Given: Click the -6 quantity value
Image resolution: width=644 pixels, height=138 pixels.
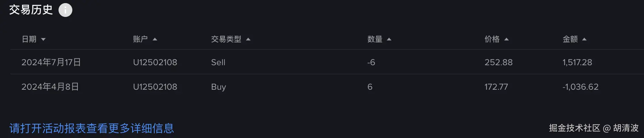Looking at the screenshot, I should (x=371, y=62).
